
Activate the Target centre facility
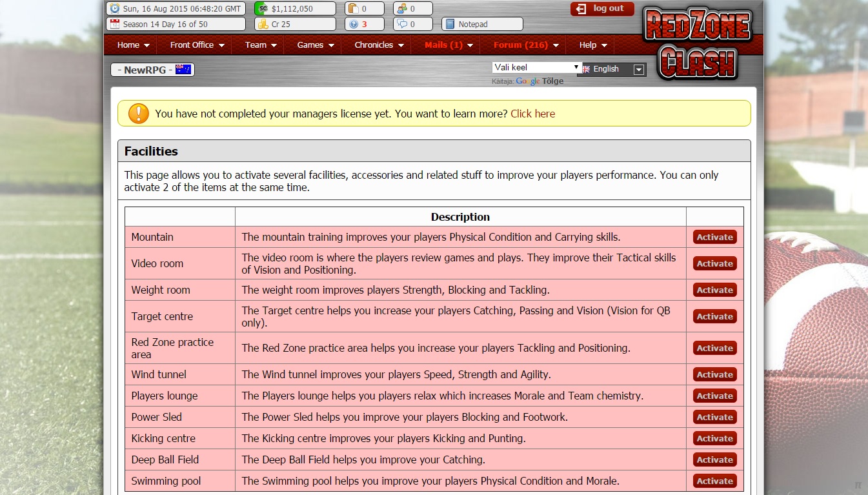(714, 316)
